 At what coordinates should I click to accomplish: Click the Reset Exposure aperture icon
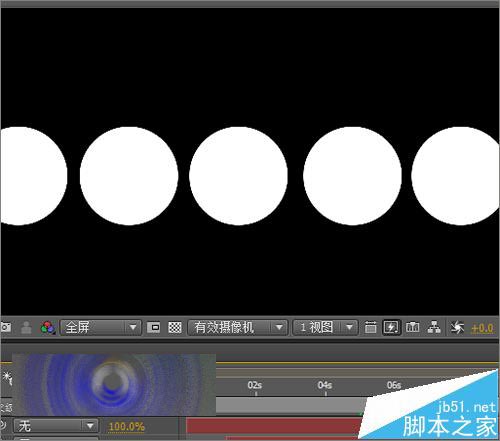457,328
